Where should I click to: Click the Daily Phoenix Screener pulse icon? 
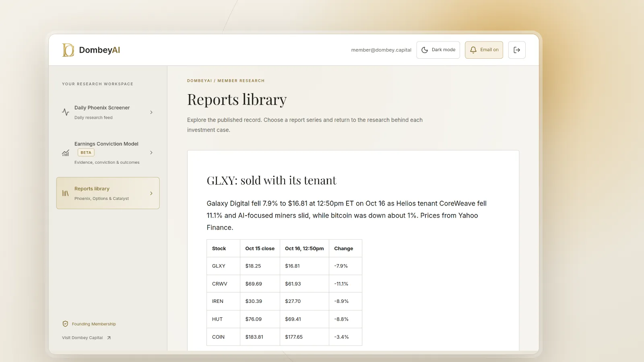[x=66, y=112]
